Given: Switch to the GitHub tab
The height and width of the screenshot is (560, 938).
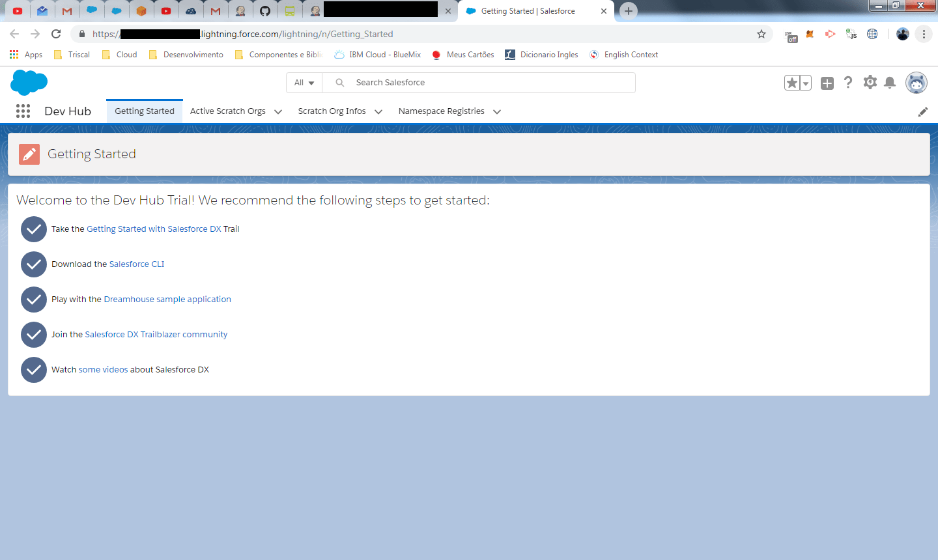Looking at the screenshot, I should [265, 10].
